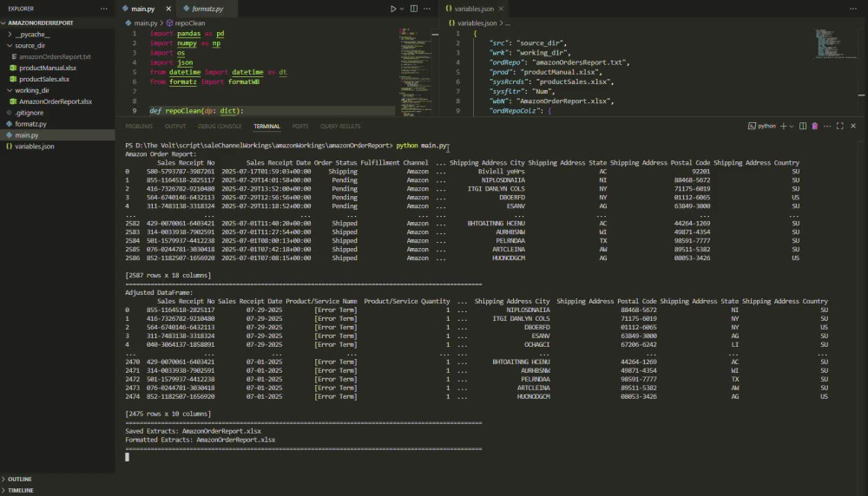Open the Ports panel tab
The height and width of the screenshot is (496, 868).
pos(300,126)
